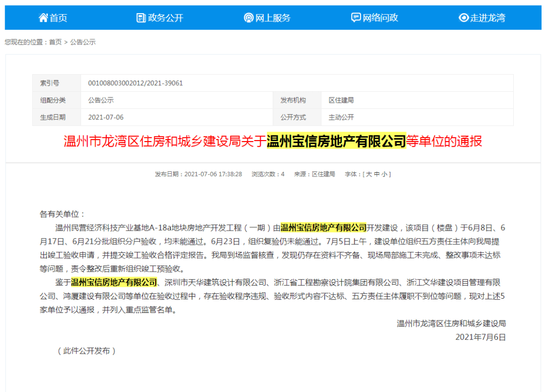Click the eye icon beside 走进龙湾
Viewport: 544px width, 392px height.
tap(463, 18)
